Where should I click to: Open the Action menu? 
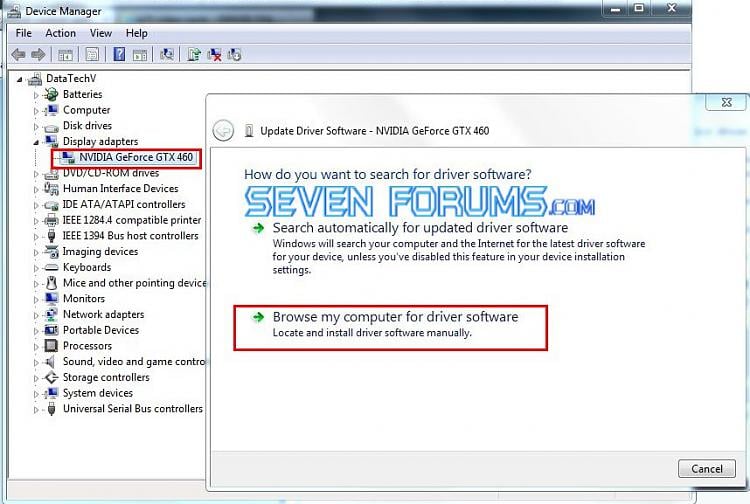60,33
